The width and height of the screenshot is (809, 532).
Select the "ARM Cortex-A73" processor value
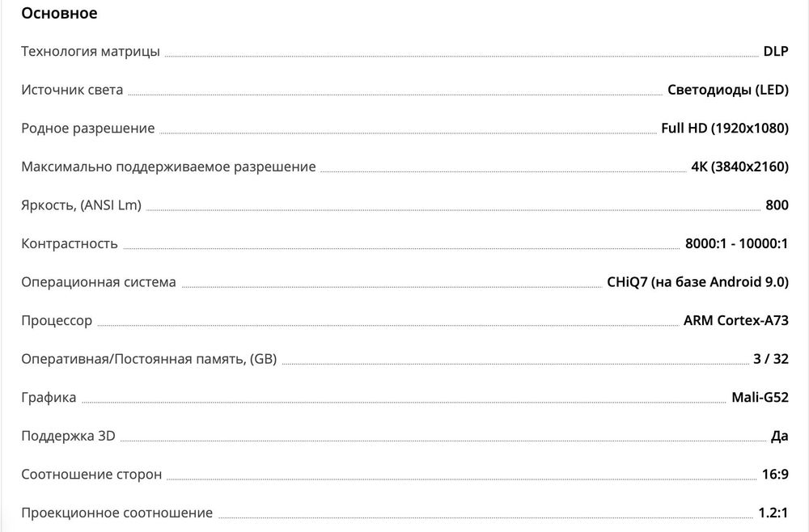(x=735, y=321)
